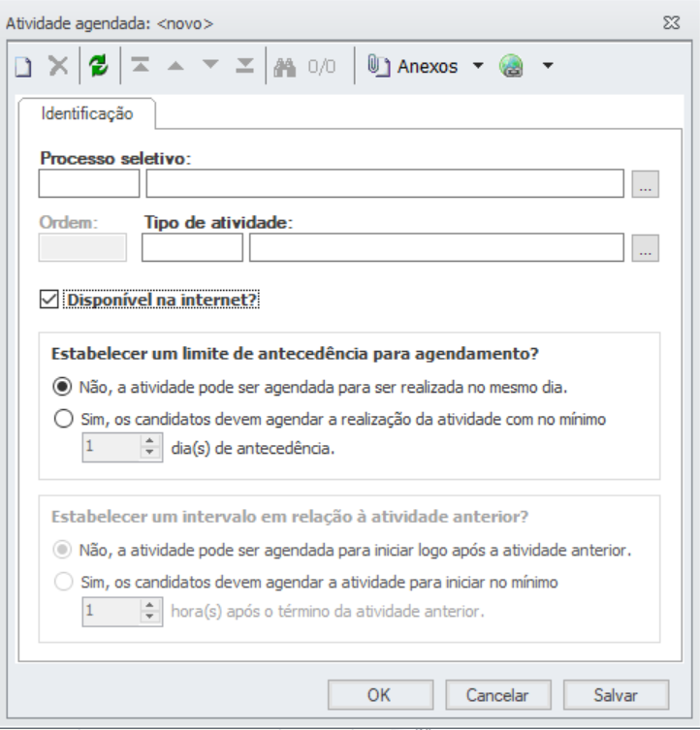Open dropdown arrow beside globe icon
This screenshot has height=730, width=700.
(x=548, y=66)
